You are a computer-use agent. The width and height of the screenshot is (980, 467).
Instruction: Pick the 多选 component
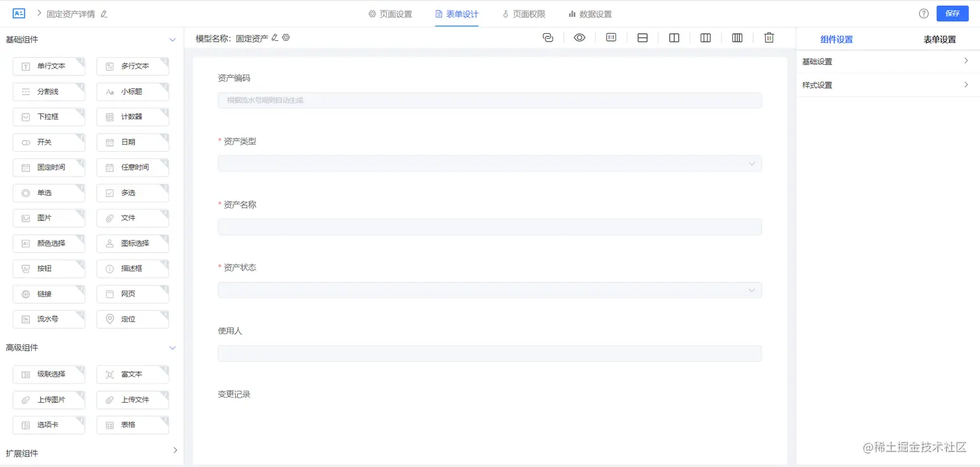point(133,193)
